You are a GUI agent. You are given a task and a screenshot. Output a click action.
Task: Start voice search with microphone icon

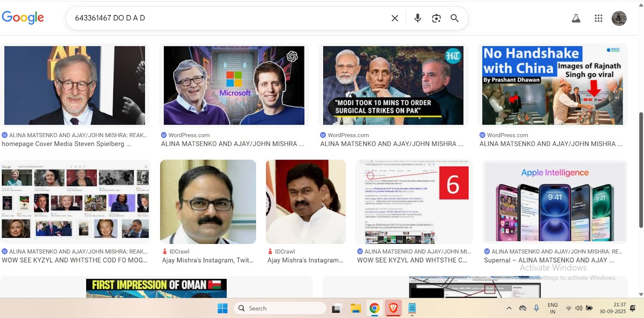pyautogui.click(x=417, y=18)
